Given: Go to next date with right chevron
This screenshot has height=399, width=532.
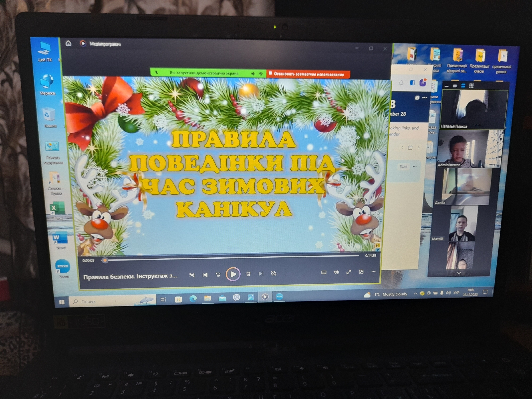Looking at the screenshot, I should coord(418,147).
